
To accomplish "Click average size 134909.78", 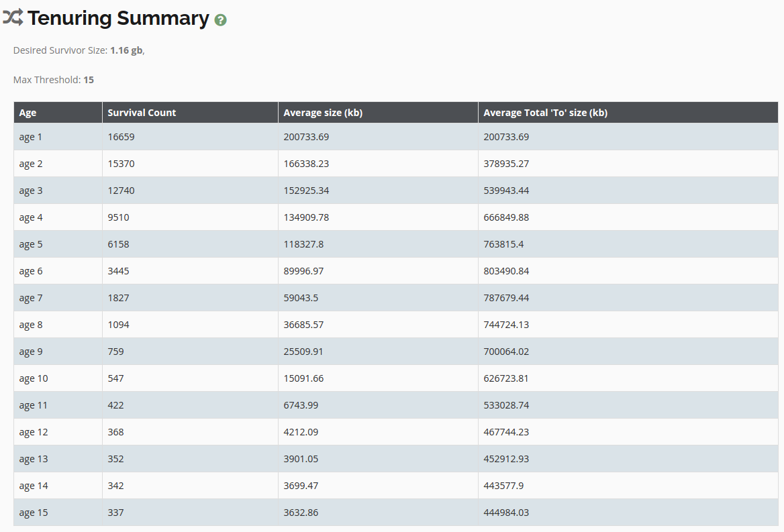I will pyautogui.click(x=306, y=218).
